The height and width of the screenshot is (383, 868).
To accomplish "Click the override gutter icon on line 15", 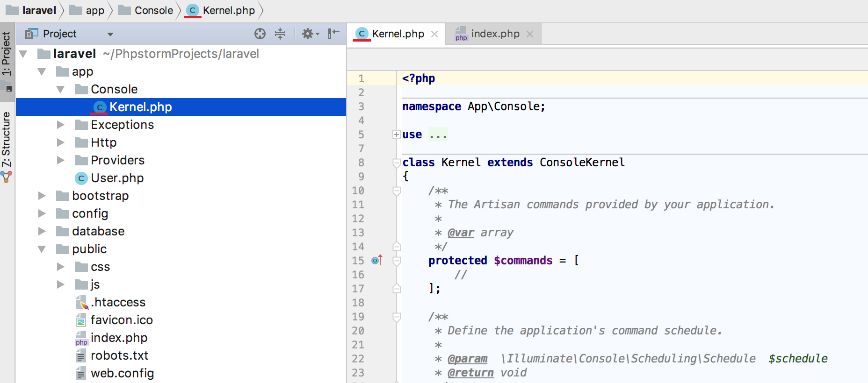I will (377, 260).
